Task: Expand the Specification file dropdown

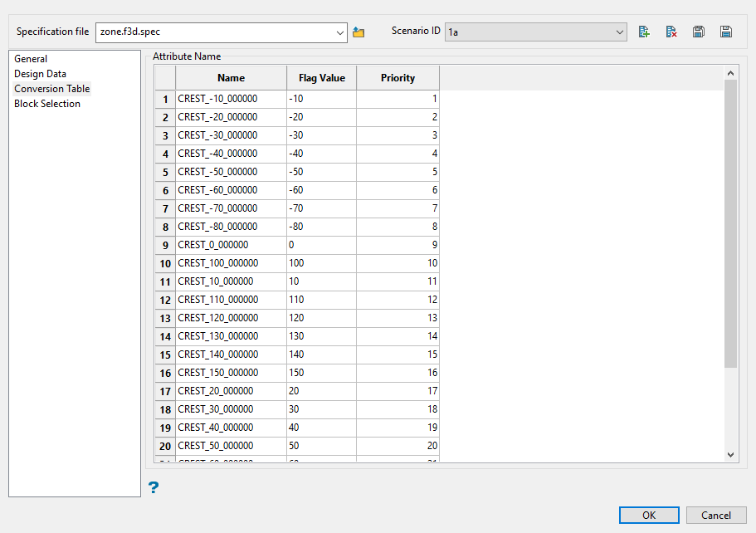Action: [x=340, y=32]
